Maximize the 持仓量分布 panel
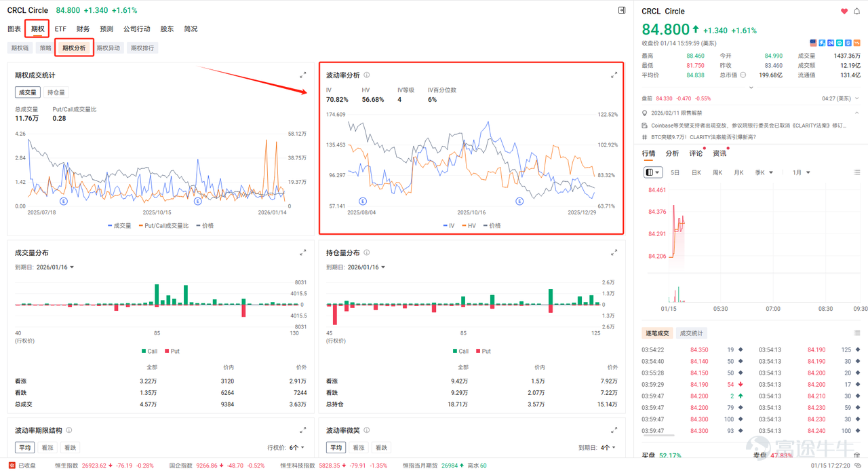868x473 pixels. coord(614,252)
